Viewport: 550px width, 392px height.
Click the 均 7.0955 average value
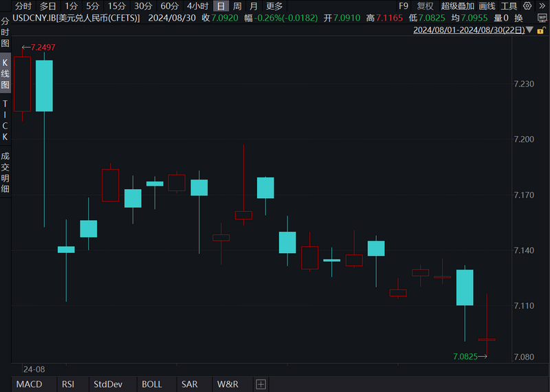pyautogui.click(x=470, y=18)
